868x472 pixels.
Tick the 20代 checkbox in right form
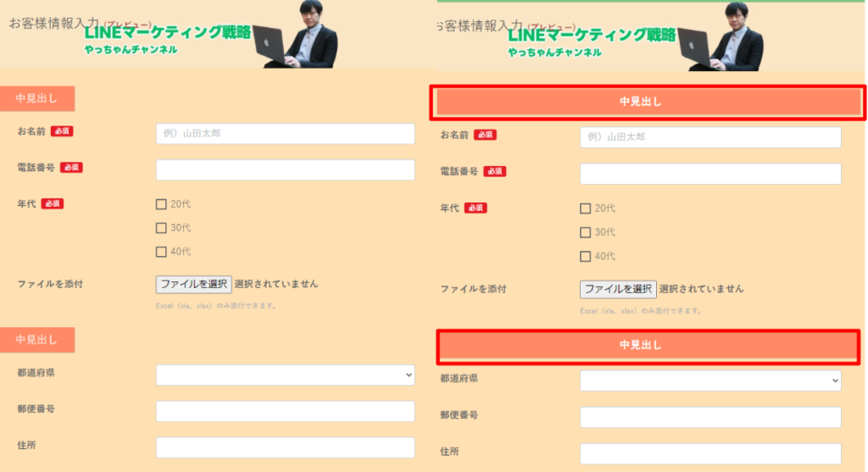[x=585, y=208]
